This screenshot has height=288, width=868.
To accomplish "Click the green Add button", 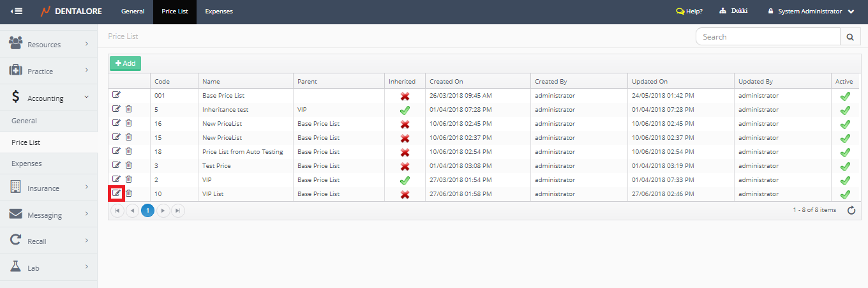I will tap(125, 63).
